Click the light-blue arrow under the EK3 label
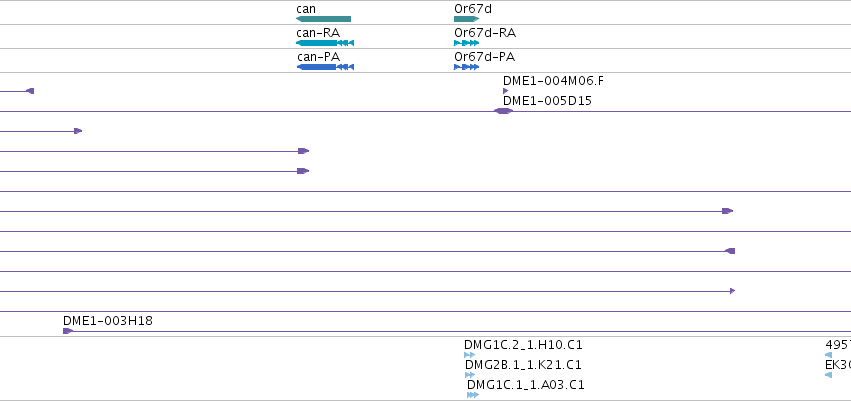851x401 pixels. pyautogui.click(x=828, y=375)
